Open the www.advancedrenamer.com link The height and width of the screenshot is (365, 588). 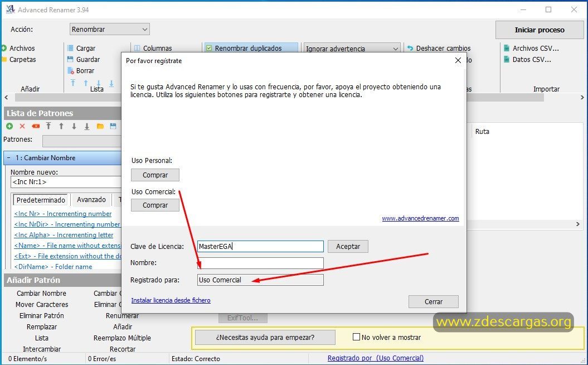(420, 218)
